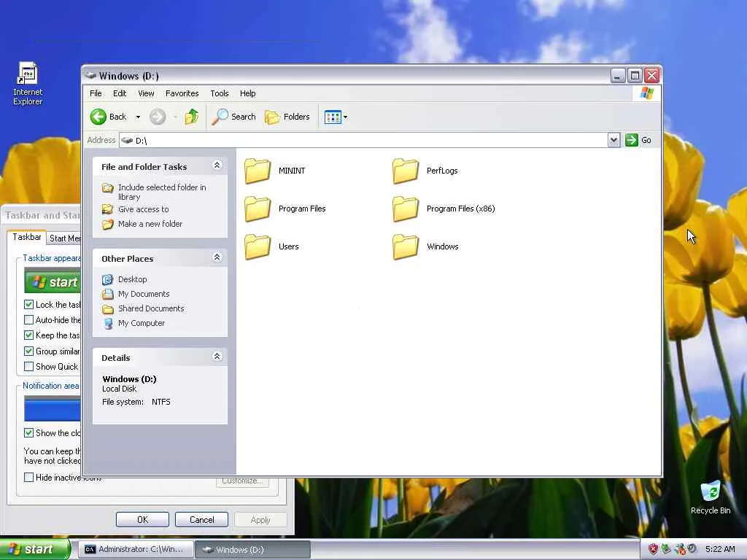Click Internet Explorer desktop shortcut
This screenshot has width=747, height=560.
click(x=28, y=83)
